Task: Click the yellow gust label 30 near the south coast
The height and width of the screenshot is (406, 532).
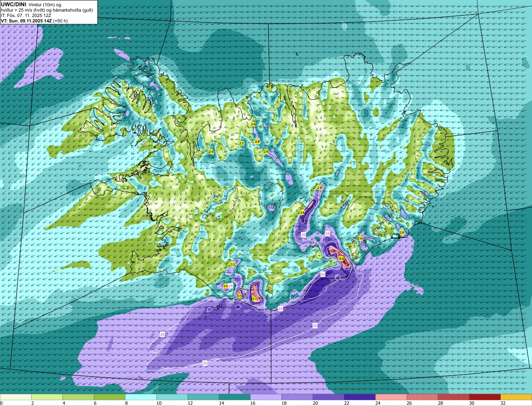Action: (226, 286)
